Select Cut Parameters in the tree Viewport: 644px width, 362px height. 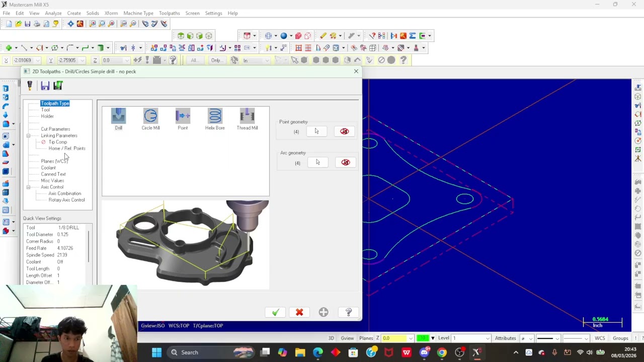click(55, 129)
